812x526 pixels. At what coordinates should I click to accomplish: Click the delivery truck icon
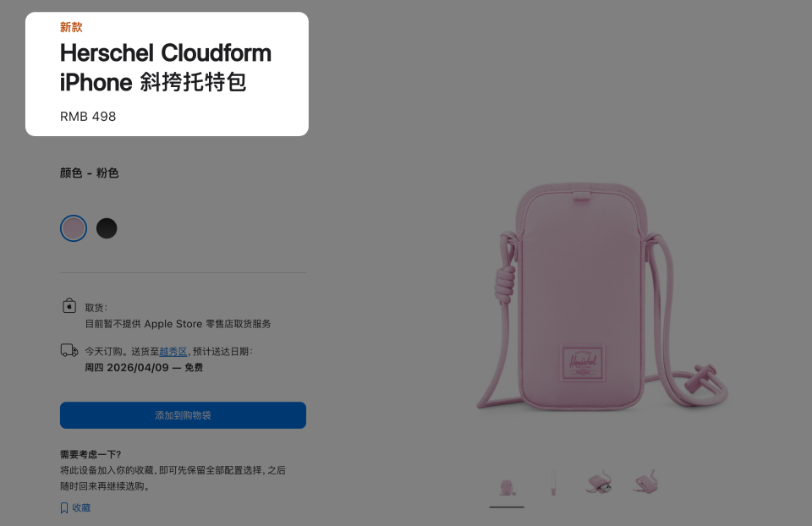click(69, 350)
